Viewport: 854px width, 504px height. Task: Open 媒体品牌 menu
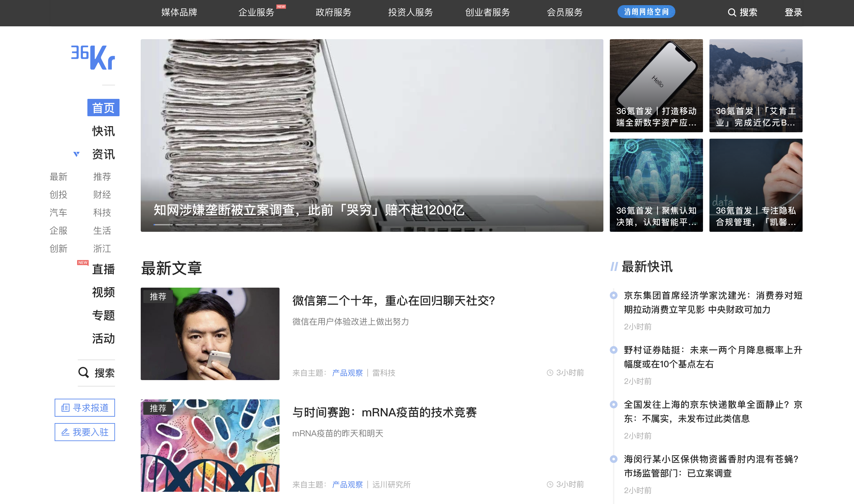179,13
